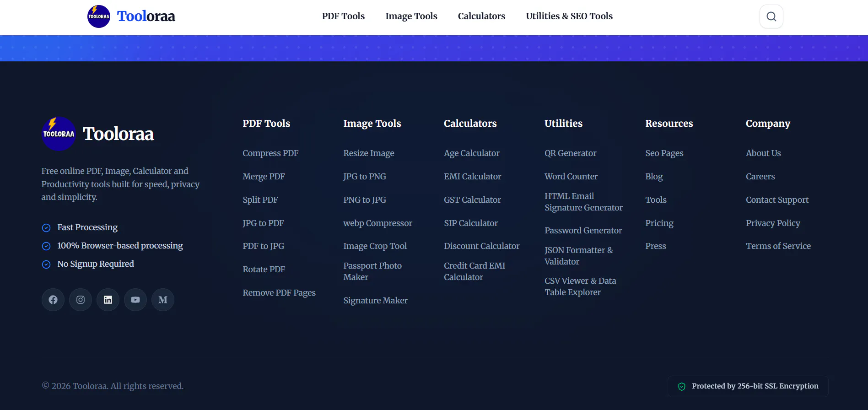
Task: Open the Image Tools nav menu
Action: [x=411, y=16]
